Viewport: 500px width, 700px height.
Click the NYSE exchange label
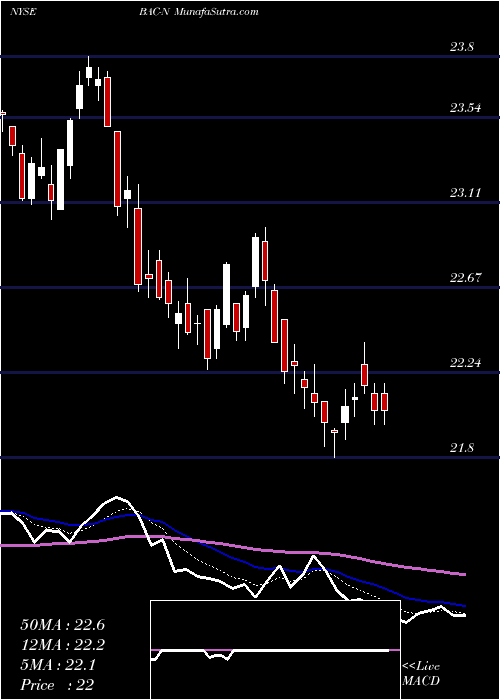pyautogui.click(x=22, y=12)
